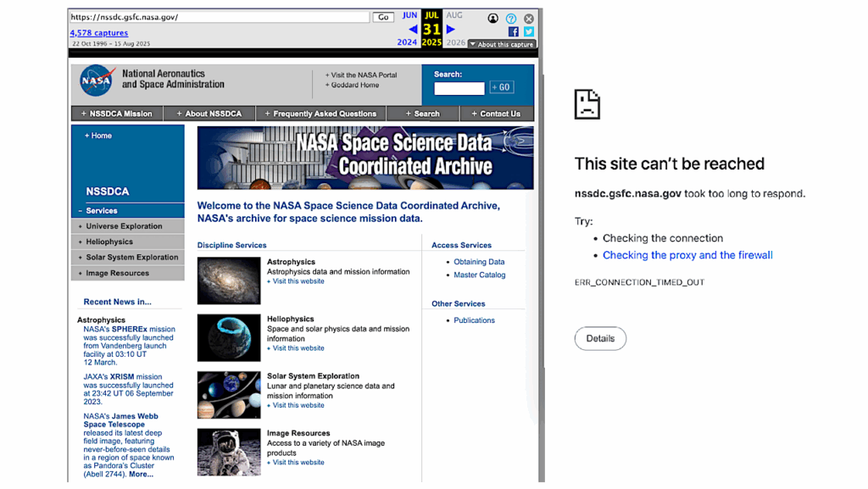Open the Contact Us menu item
The width and height of the screenshot is (868, 489).
(496, 113)
